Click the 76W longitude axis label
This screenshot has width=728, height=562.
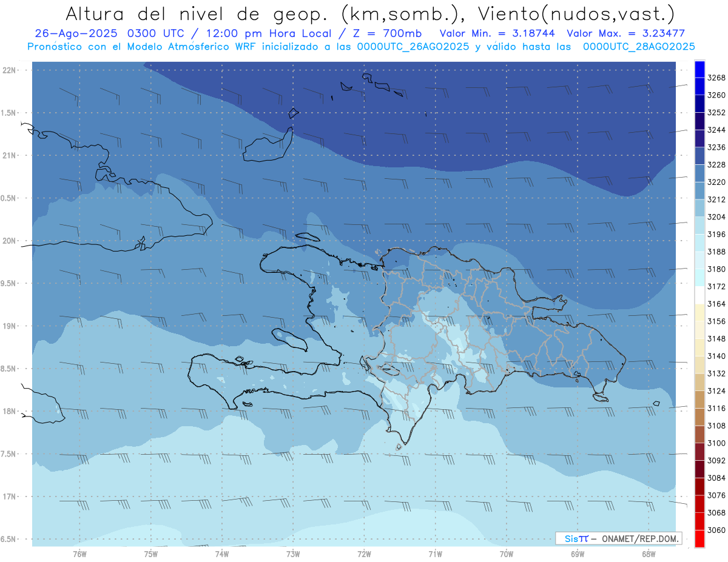tap(79, 554)
